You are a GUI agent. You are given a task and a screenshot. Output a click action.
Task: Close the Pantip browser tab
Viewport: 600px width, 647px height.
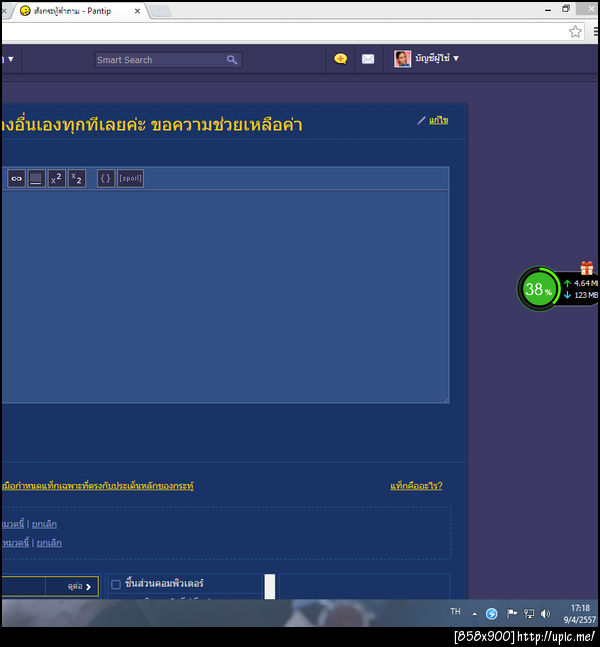click(137, 11)
